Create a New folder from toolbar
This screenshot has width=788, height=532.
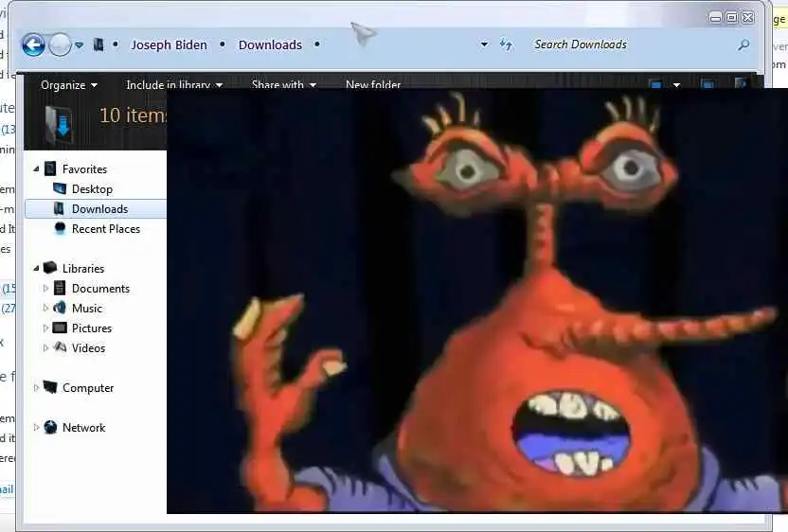(373, 84)
